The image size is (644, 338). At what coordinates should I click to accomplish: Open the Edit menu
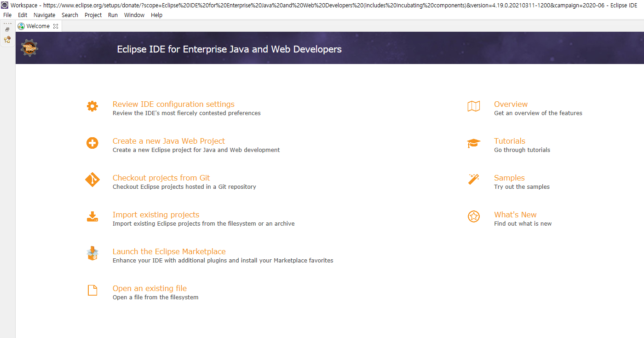[x=23, y=15]
